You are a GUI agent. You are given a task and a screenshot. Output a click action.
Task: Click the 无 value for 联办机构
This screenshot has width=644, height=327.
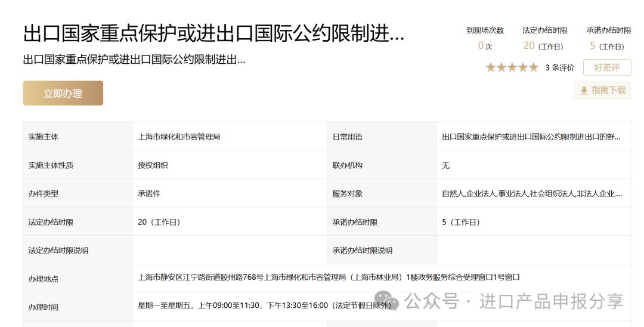click(x=446, y=165)
